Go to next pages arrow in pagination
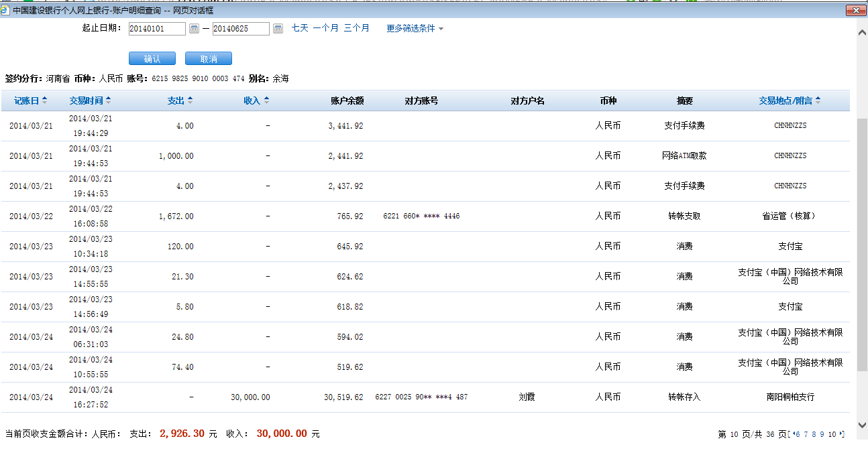Image resolution: width=868 pixels, height=455 pixels. tap(841, 434)
